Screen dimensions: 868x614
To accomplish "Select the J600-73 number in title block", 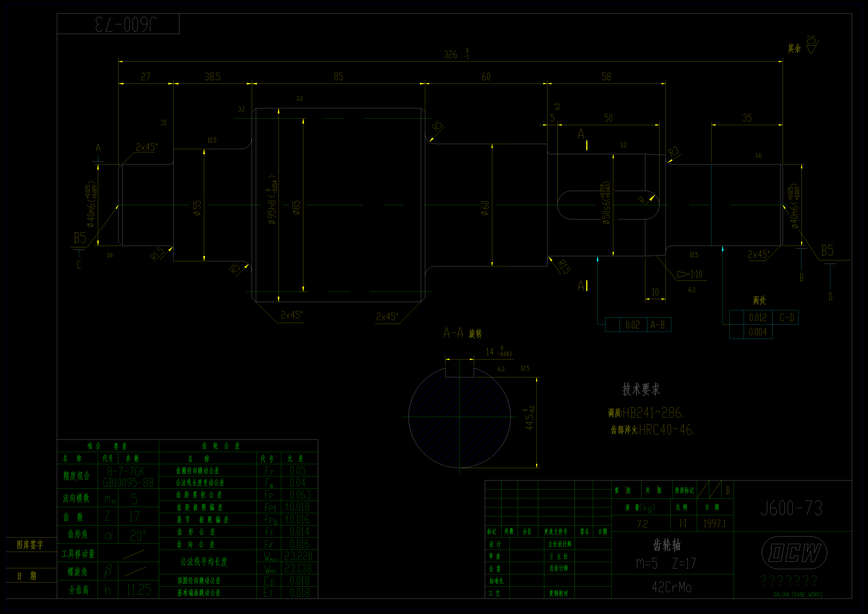I will click(791, 508).
